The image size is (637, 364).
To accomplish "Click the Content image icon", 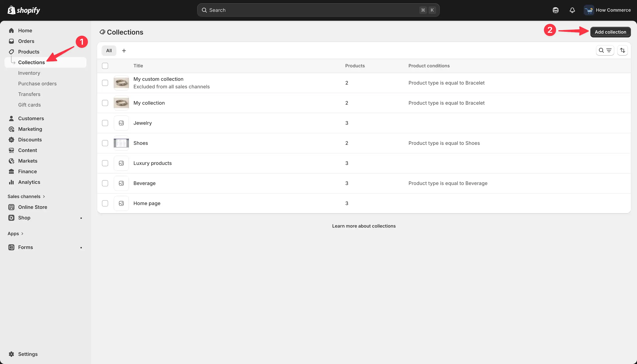I will [11, 150].
